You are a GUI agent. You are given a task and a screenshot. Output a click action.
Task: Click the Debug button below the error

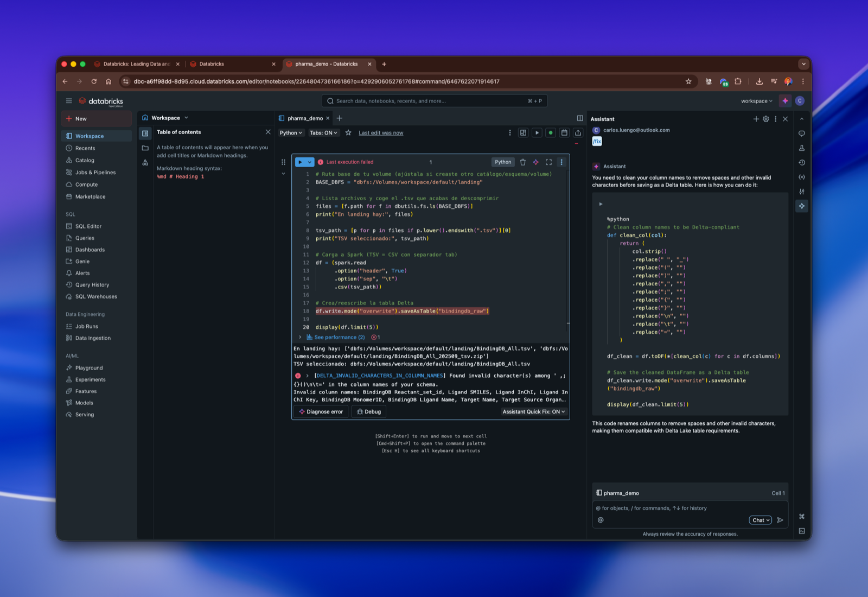click(x=368, y=411)
